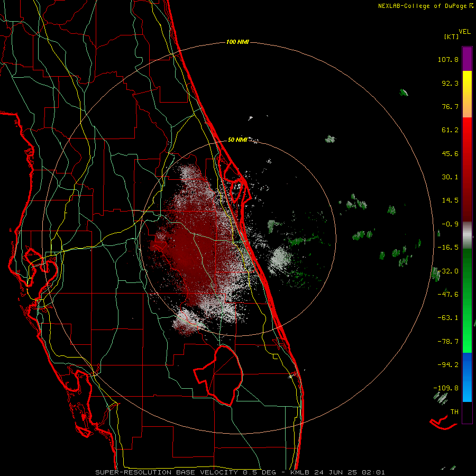This screenshot has width=476, height=476.
Task: Click the TH threshold label
Action: pyautogui.click(x=454, y=412)
